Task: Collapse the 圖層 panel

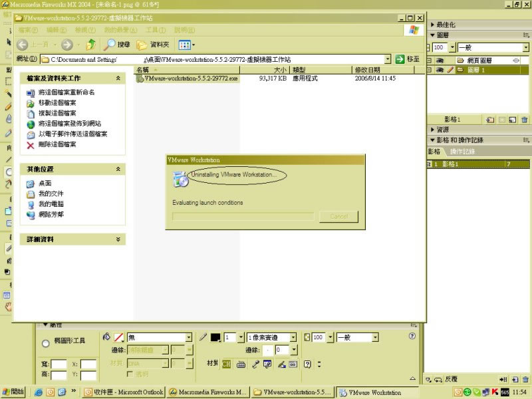Action: [x=433, y=35]
